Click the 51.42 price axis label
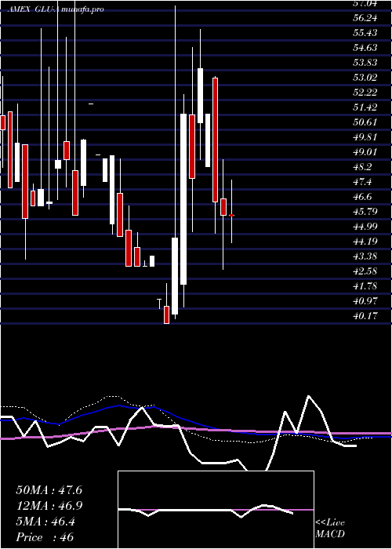This screenshot has height=549, width=392. (365, 107)
